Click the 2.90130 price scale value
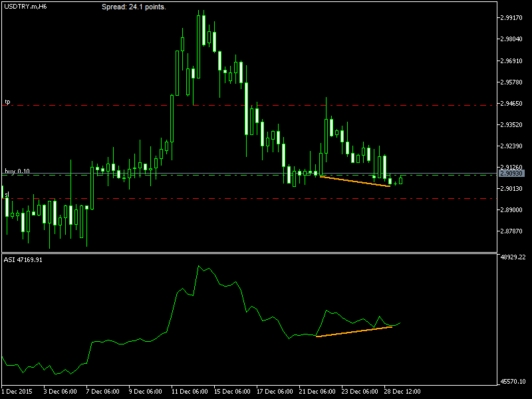This screenshot has width=532, height=399. coord(511,189)
